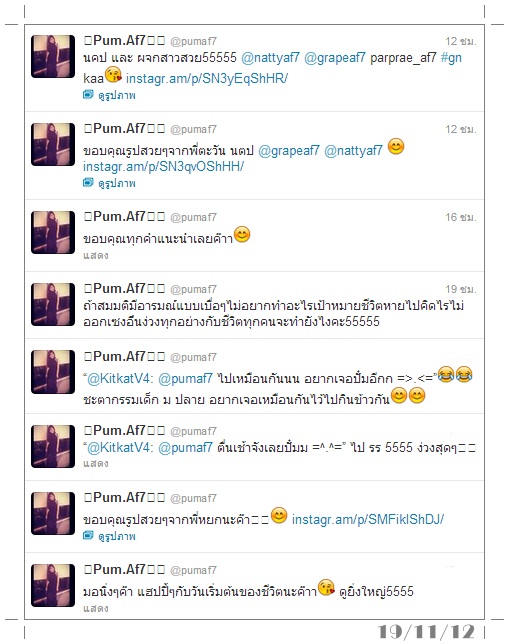Expand the last tweet via แสดง
The width and height of the screenshot is (509, 644).
(x=96, y=608)
